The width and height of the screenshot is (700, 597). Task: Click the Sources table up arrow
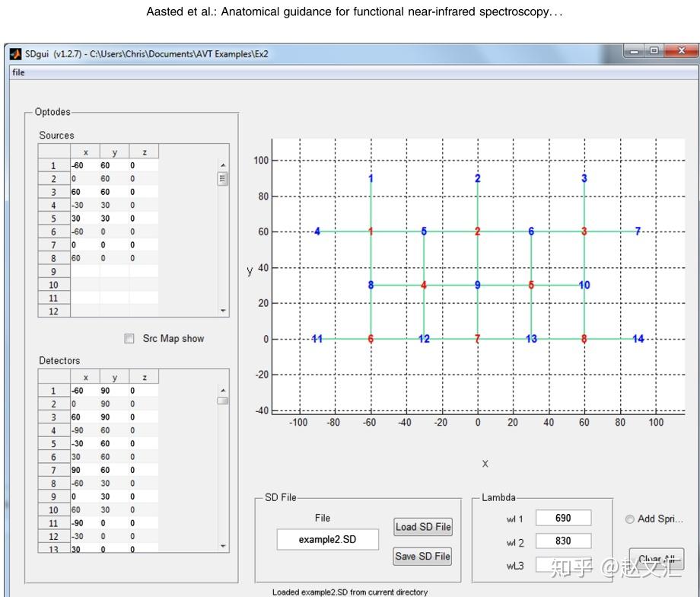click(223, 165)
